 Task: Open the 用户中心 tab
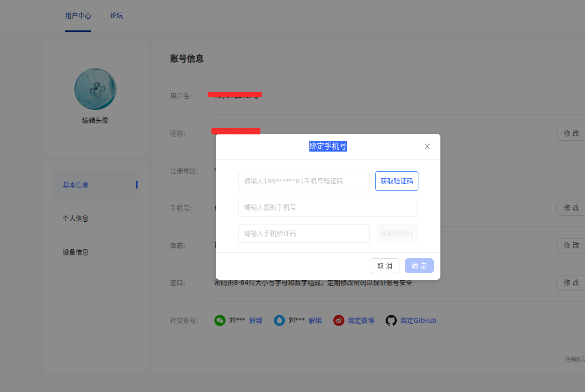click(x=78, y=15)
